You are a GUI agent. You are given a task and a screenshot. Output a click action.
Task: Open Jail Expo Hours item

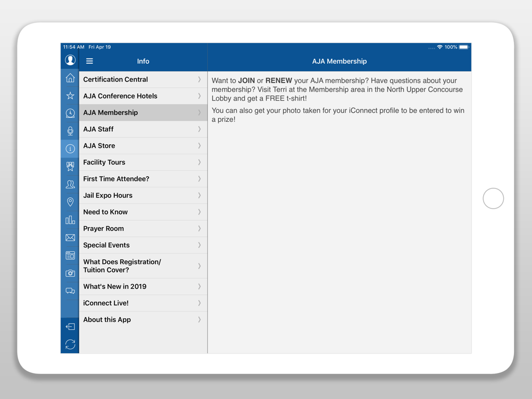tap(143, 195)
